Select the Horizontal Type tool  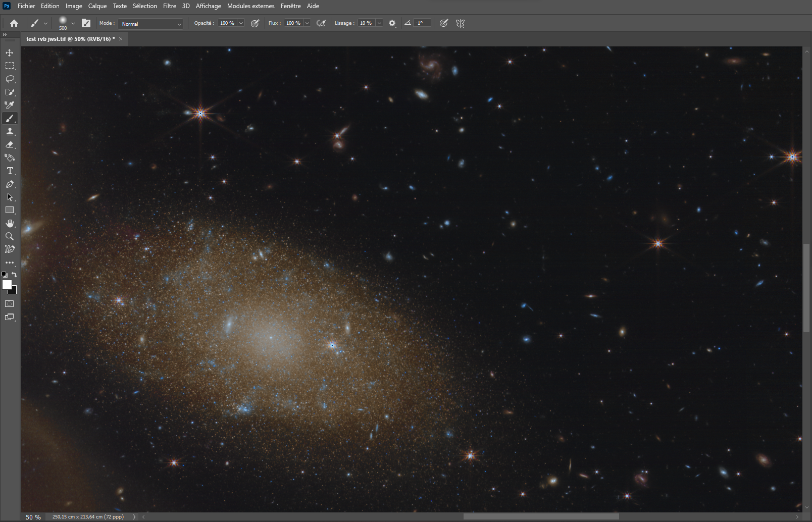(10, 171)
